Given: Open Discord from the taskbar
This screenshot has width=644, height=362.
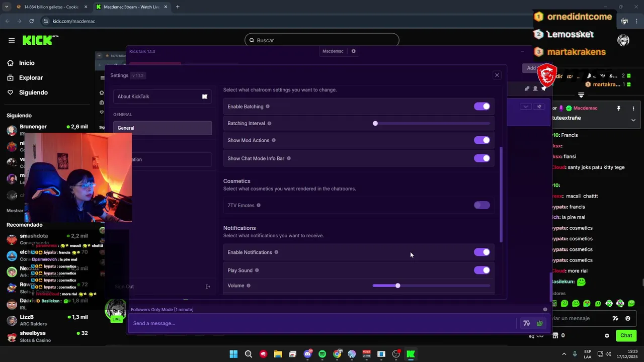Looking at the screenshot, I should (x=307, y=354).
